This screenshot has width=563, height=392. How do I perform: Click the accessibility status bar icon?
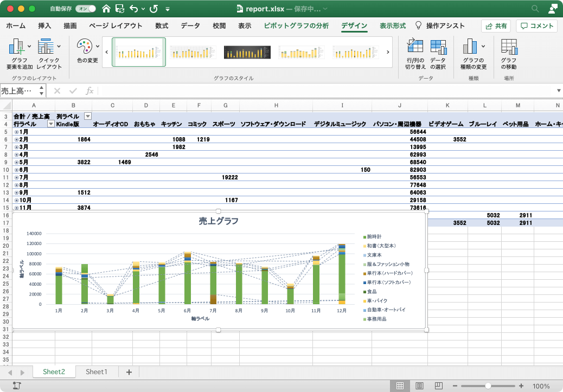[17, 386]
